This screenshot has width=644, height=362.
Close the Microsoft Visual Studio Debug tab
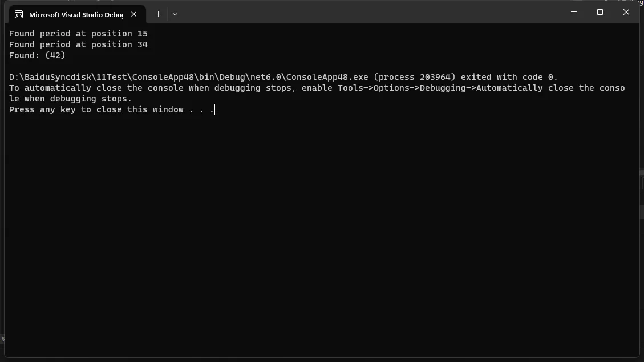(x=134, y=14)
